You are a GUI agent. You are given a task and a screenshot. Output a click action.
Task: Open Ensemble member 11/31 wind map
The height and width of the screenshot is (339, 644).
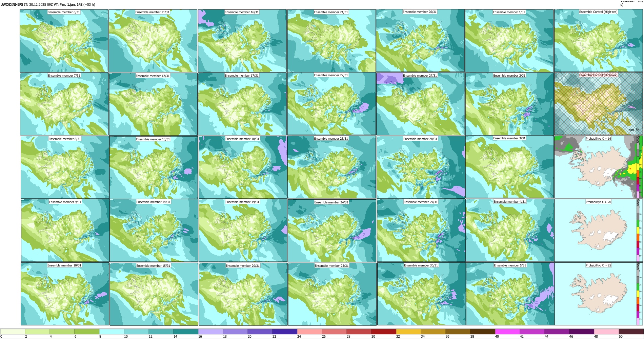[x=153, y=41]
